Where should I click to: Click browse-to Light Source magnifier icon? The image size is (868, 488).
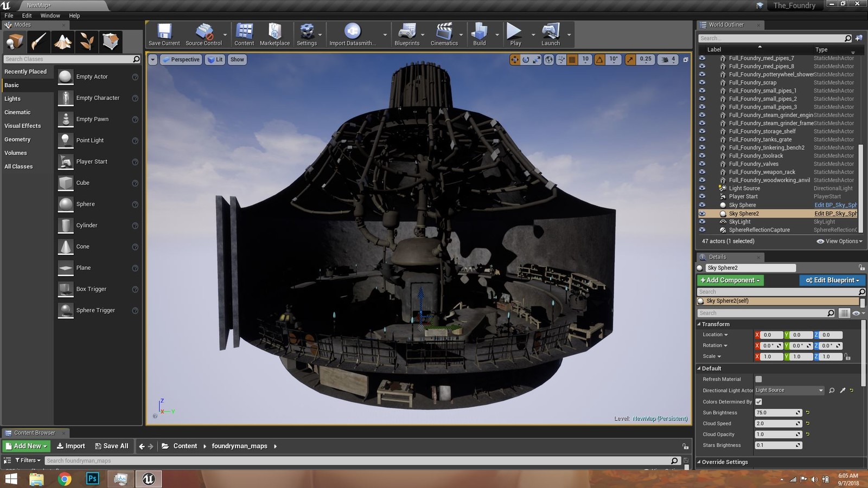pos(832,390)
